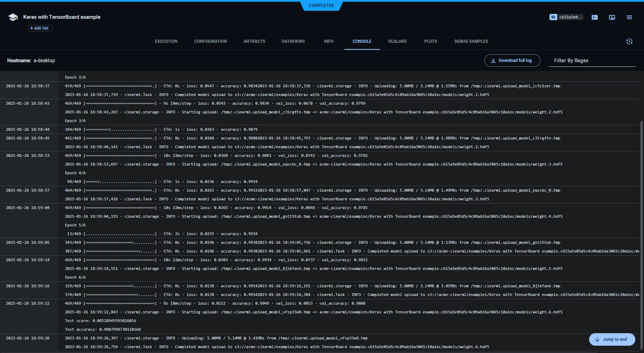The height and width of the screenshot is (353, 644).
Task: Switch to the SCALARS tab
Action: point(397,41)
